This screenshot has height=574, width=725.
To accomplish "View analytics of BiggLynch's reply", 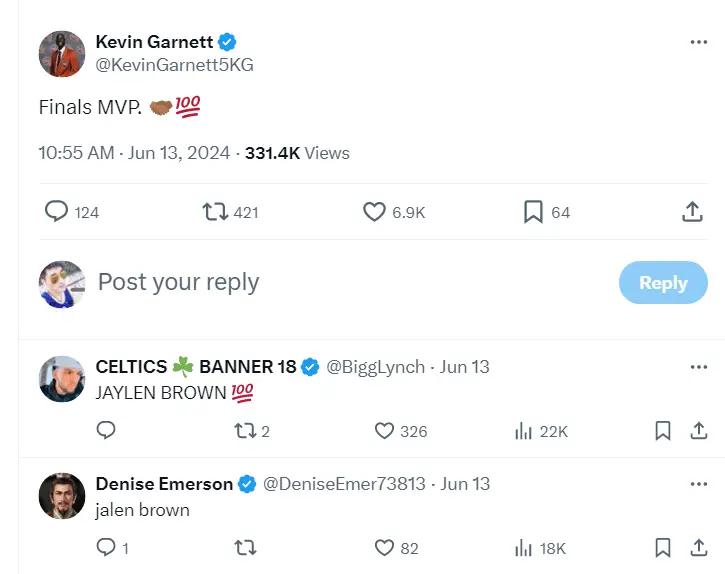I will (x=522, y=431).
